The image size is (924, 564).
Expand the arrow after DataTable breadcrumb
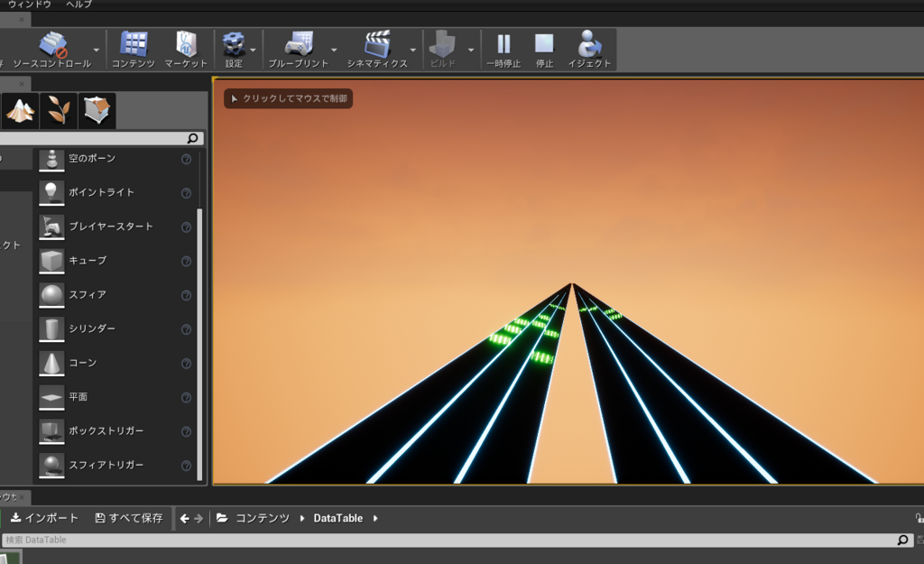pos(375,519)
